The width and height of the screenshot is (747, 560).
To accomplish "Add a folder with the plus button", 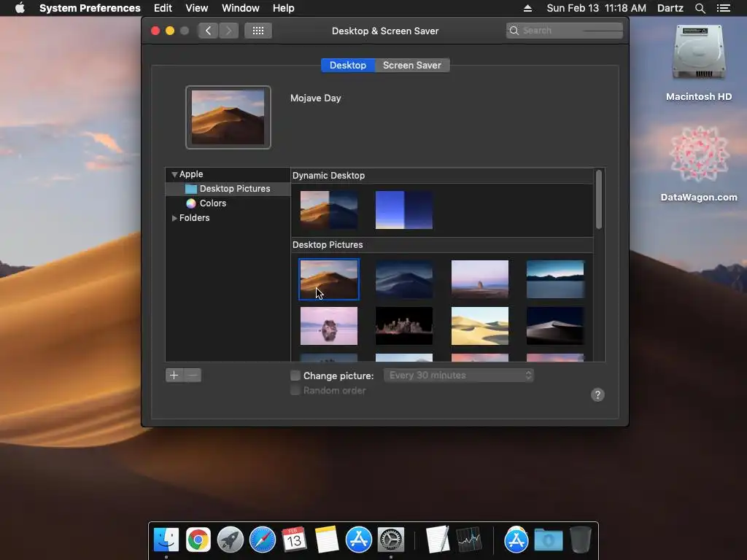I will [174, 376].
